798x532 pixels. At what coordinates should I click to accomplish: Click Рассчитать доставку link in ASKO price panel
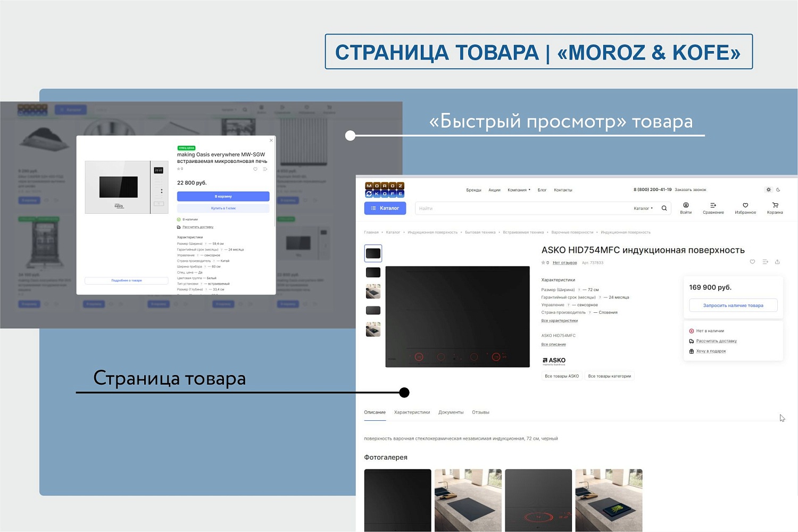point(716,341)
